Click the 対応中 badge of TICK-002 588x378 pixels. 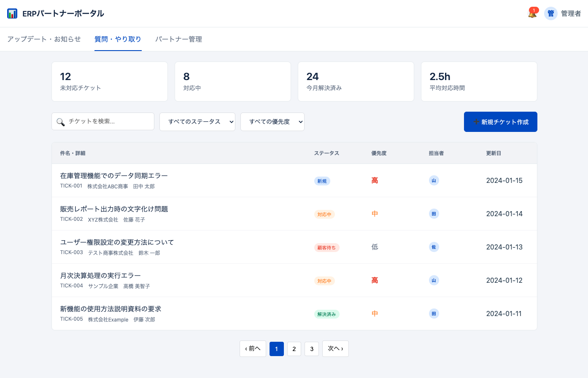click(324, 214)
